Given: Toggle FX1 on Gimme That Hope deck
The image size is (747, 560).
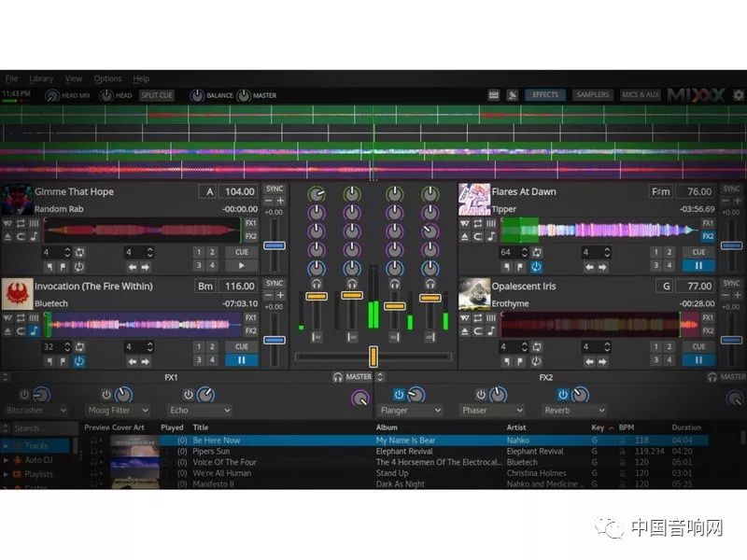Looking at the screenshot, I should 250,223.
